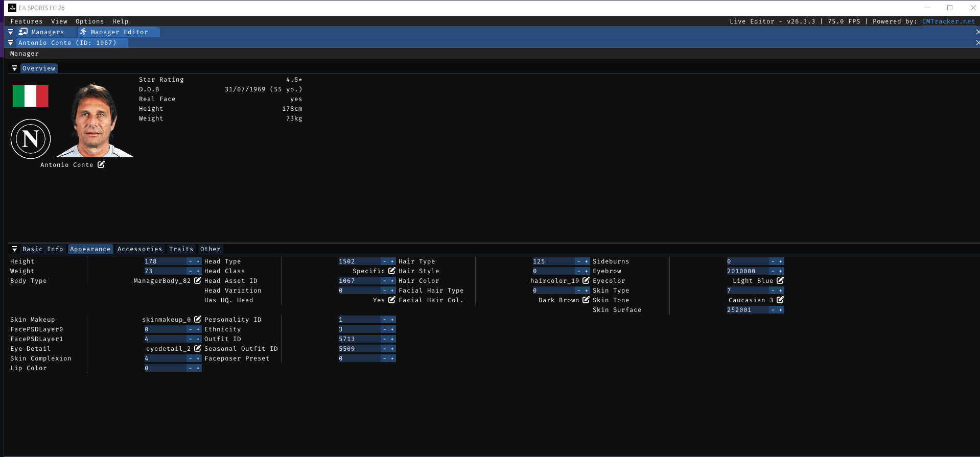Close the Antonio Conte panel
980x457 pixels.
[977, 43]
